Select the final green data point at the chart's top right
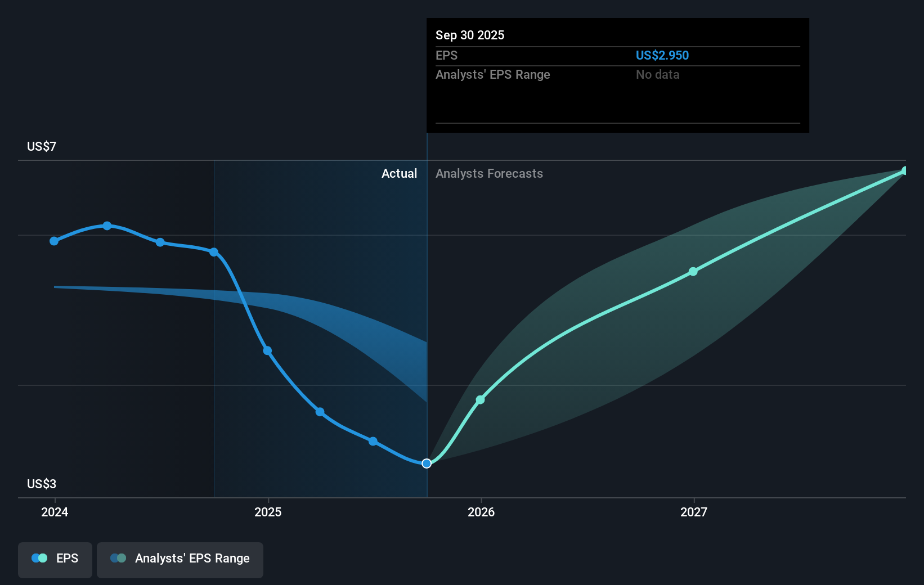This screenshot has height=585, width=924. (x=905, y=170)
